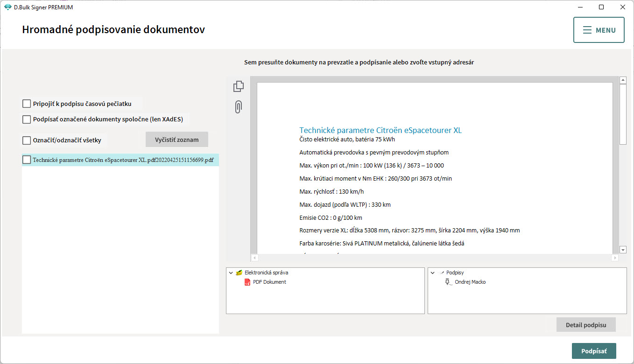Image resolution: width=634 pixels, height=364 pixels.
Task: Toggle Podpísať označené dokumenty spoločne checkbox
Action: (x=27, y=119)
